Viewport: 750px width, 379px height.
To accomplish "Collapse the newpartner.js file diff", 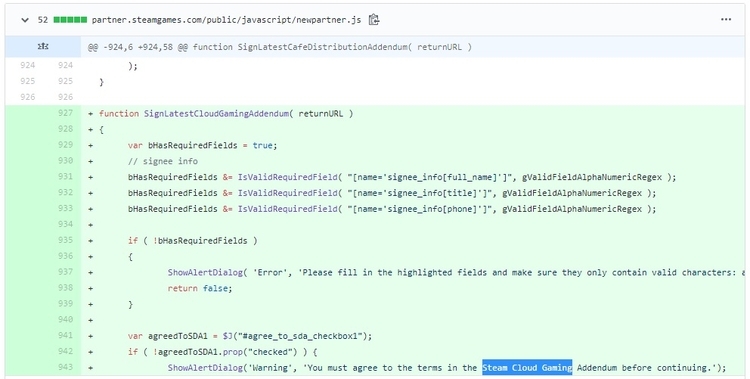I will (x=25, y=20).
